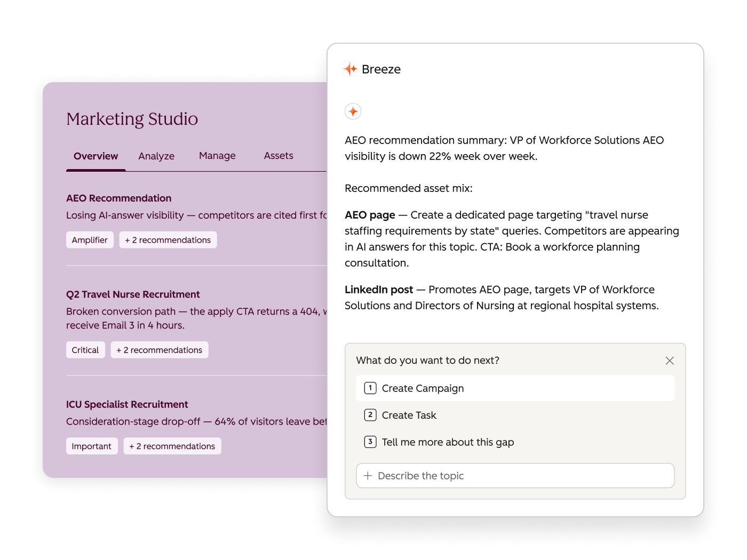Click the Marketing Studio heading
The image size is (747, 560).
tap(132, 119)
